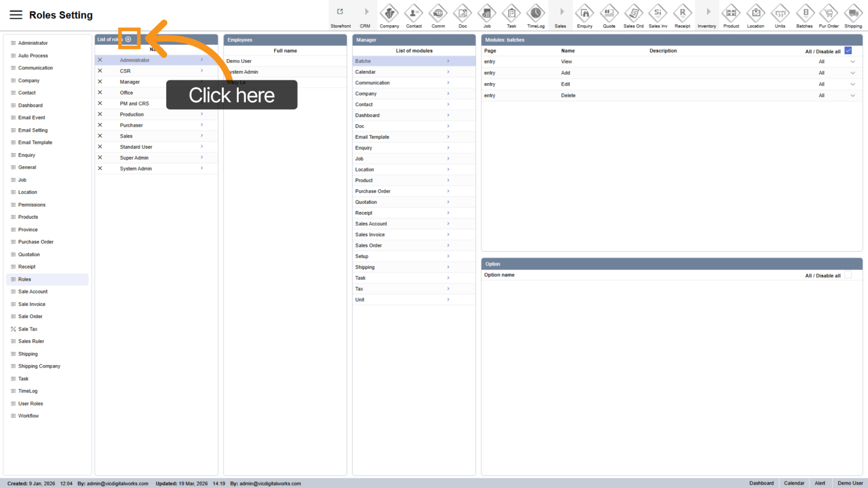Expand the View permission dropdown
868x488 pixels.
click(x=853, y=61)
